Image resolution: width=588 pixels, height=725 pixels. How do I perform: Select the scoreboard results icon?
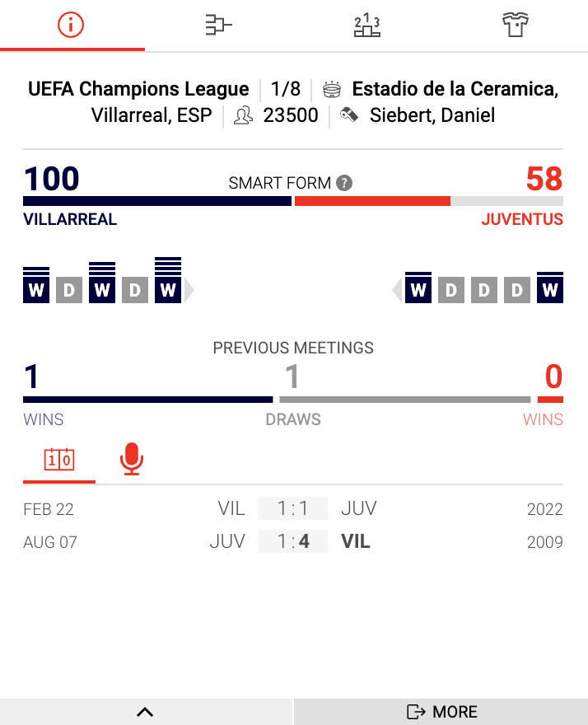58,460
